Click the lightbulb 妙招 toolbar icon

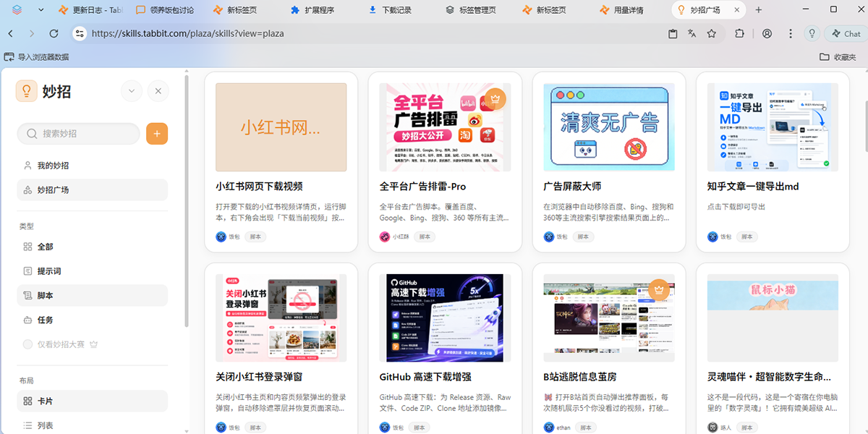tap(812, 33)
